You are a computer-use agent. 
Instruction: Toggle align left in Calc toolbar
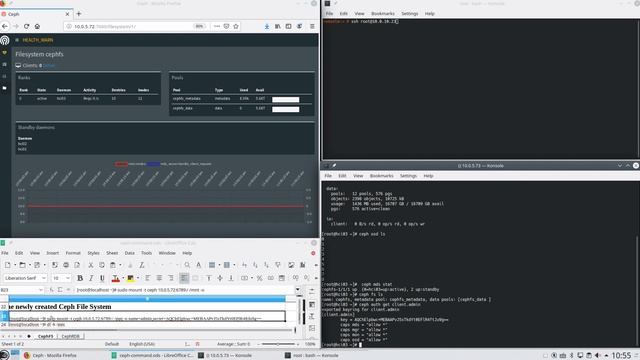coord(148,278)
